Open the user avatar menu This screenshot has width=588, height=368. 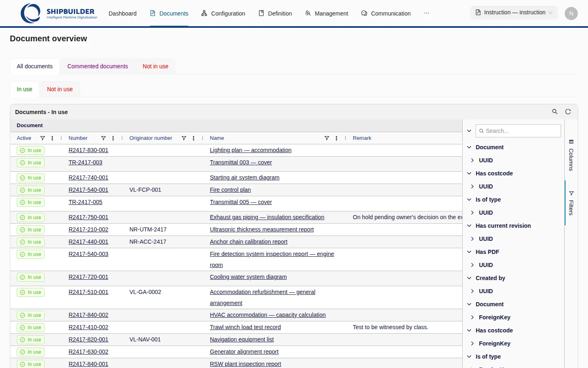(x=571, y=13)
